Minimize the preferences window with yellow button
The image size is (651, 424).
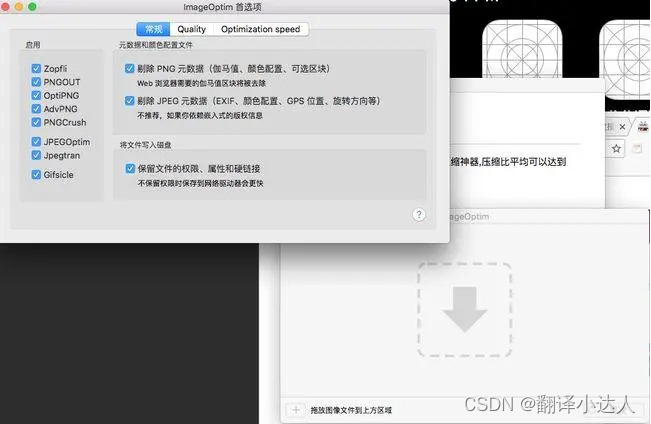(x=19, y=7)
